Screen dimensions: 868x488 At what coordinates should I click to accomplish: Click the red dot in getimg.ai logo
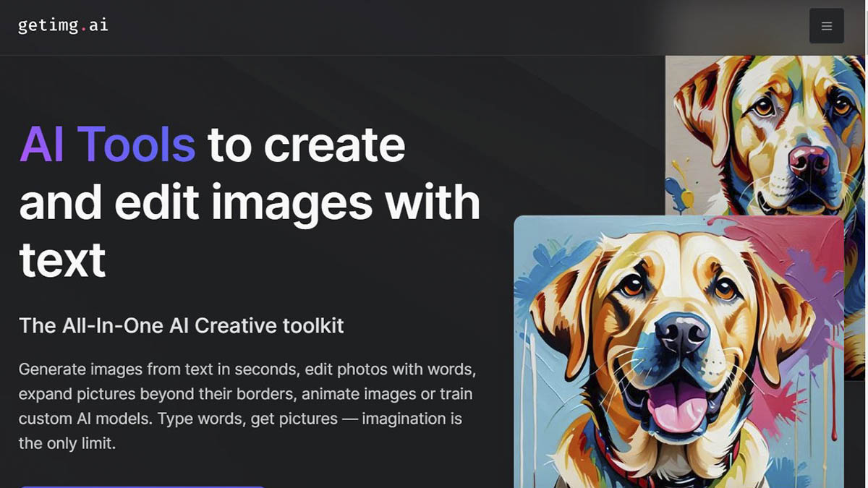click(83, 30)
